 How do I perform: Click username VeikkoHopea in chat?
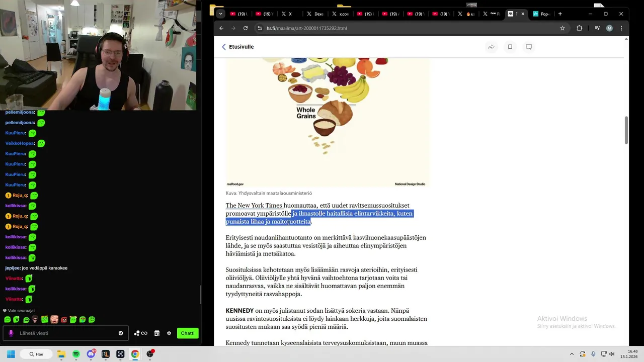click(20, 143)
